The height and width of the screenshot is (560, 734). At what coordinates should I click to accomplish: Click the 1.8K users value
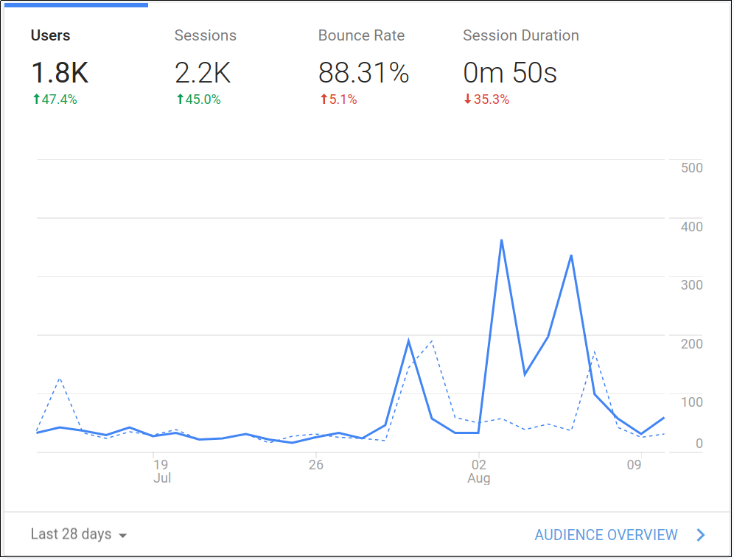pos(60,73)
